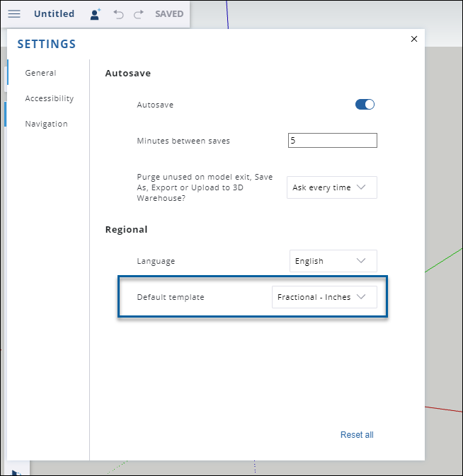This screenshot has height=476, width=463.
Task: Click the chevron beside Ask every time
Action: click(x=360, y=187)
